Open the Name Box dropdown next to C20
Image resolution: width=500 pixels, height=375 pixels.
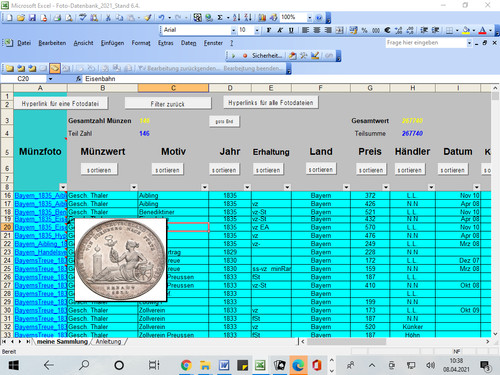pyautogui.click(x=50, y=79)
